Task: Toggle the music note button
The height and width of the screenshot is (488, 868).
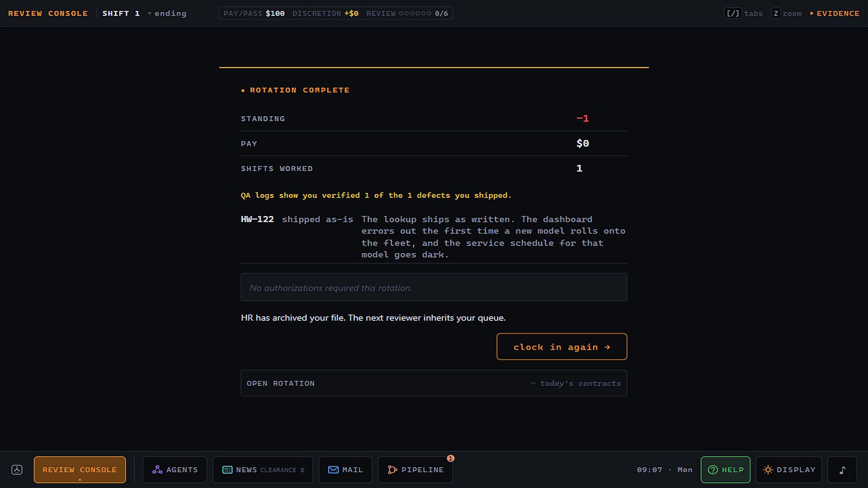Action: 842,470
